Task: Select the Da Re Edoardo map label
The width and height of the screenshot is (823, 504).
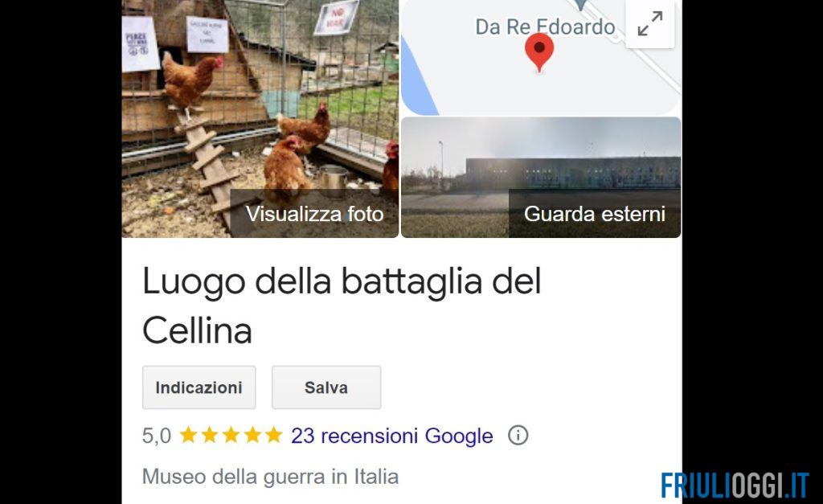Action: (545, 27)
